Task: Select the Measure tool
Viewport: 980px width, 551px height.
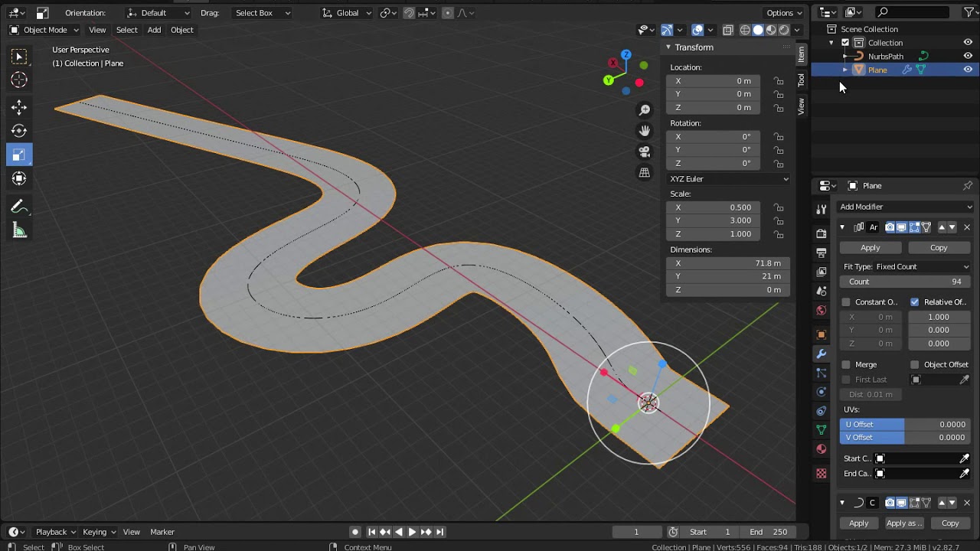Action: 19,230
